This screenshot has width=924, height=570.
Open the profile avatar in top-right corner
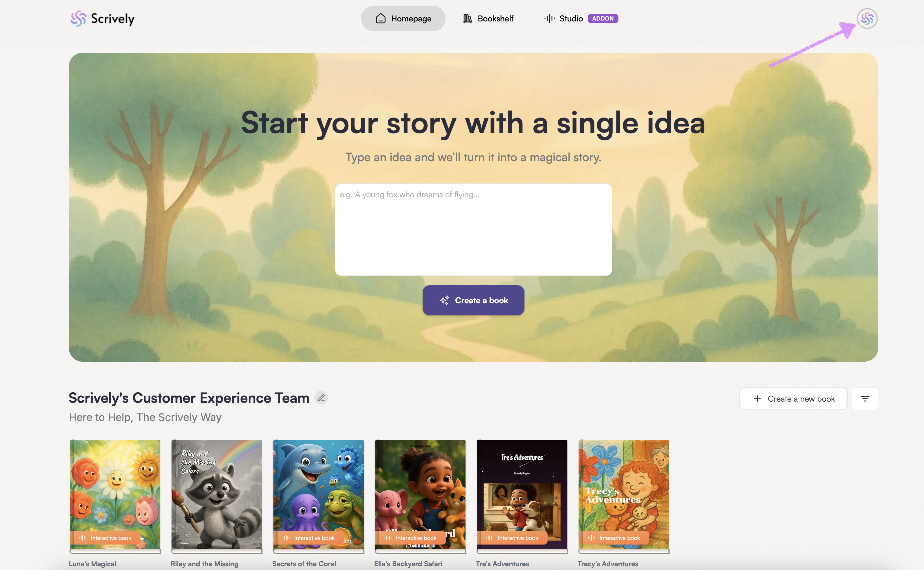point(867,19)
